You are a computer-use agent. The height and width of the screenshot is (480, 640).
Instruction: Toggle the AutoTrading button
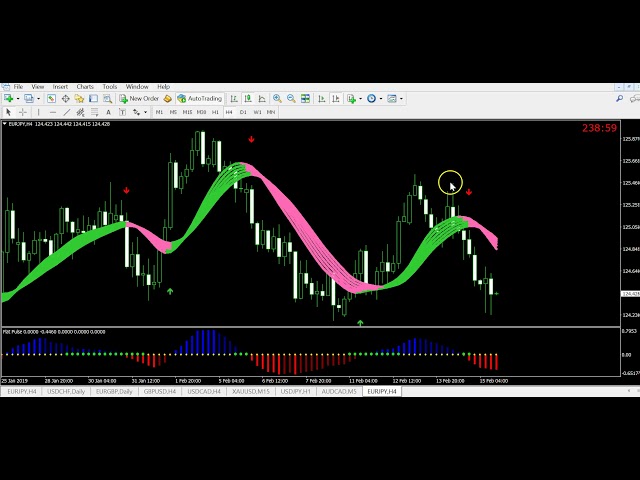(x=199, y=99)
